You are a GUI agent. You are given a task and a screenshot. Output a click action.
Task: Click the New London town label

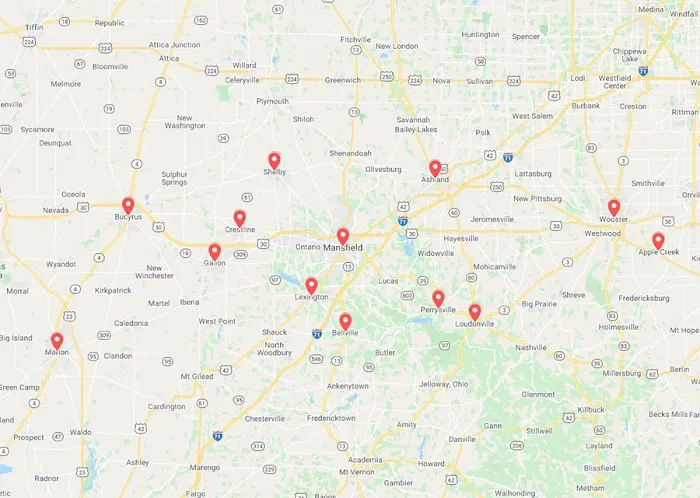point(397,46)
